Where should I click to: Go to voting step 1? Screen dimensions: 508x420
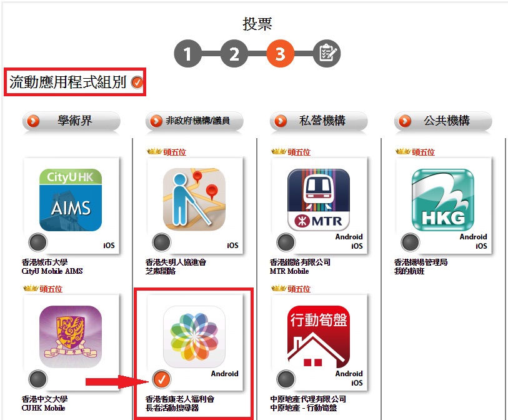tap(188, 54)
